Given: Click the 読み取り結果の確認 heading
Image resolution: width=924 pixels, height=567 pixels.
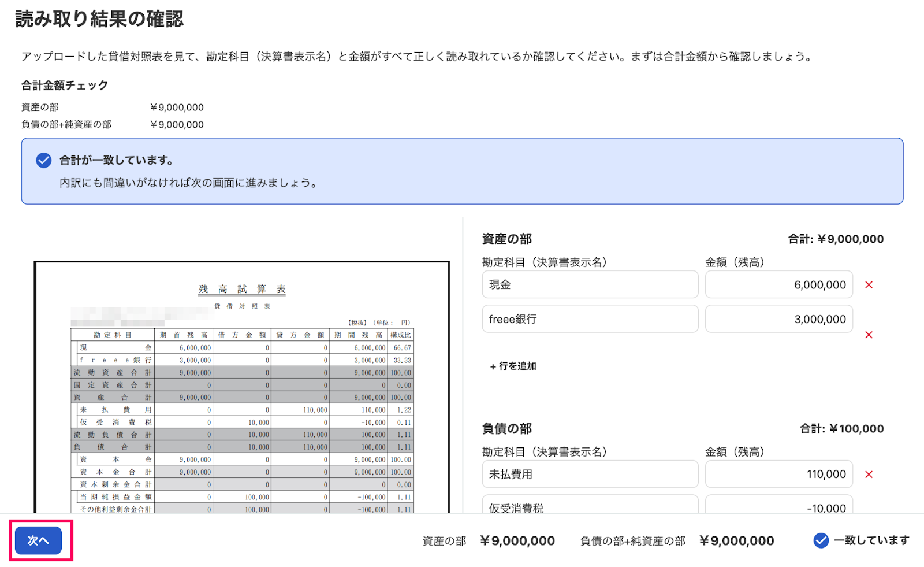Looking at the screenshot, I should click(x=99, y=19).
